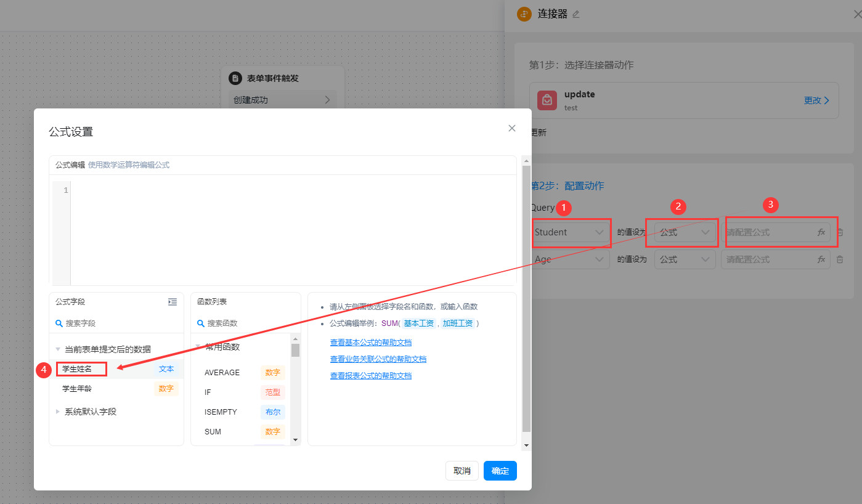Click the fx icon in Age formula field
The width and height of the screenshot is (862, 504).
point(821,259)
